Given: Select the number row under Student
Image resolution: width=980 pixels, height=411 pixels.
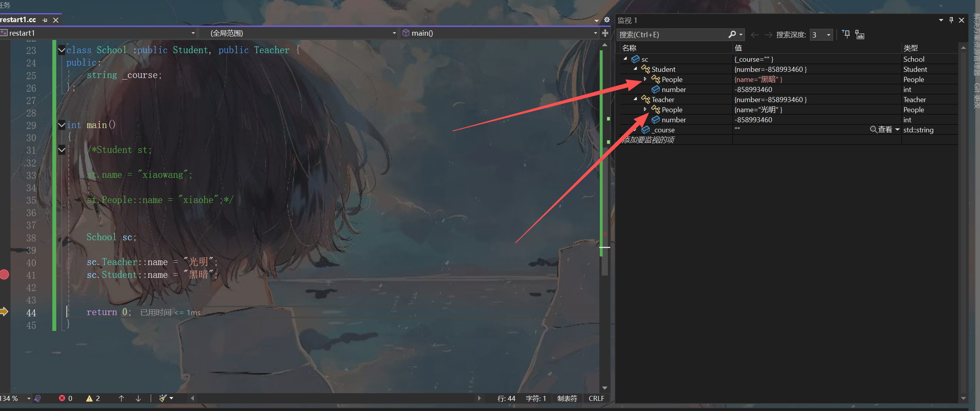Looking at the screenshot, I should [x=789, y=89].
